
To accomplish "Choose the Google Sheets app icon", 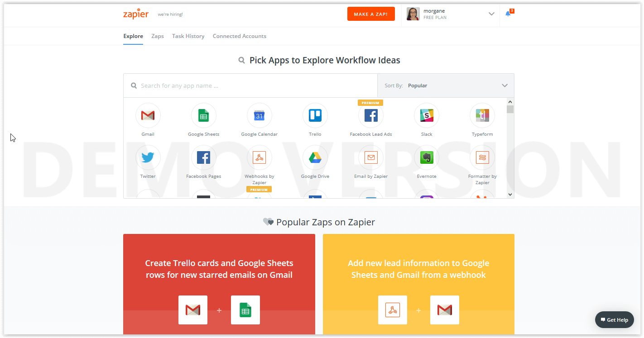I will point(203,116).
